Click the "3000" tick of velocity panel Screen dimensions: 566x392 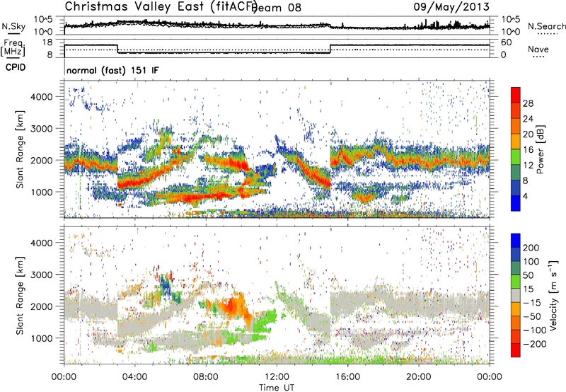coord(41,275)
